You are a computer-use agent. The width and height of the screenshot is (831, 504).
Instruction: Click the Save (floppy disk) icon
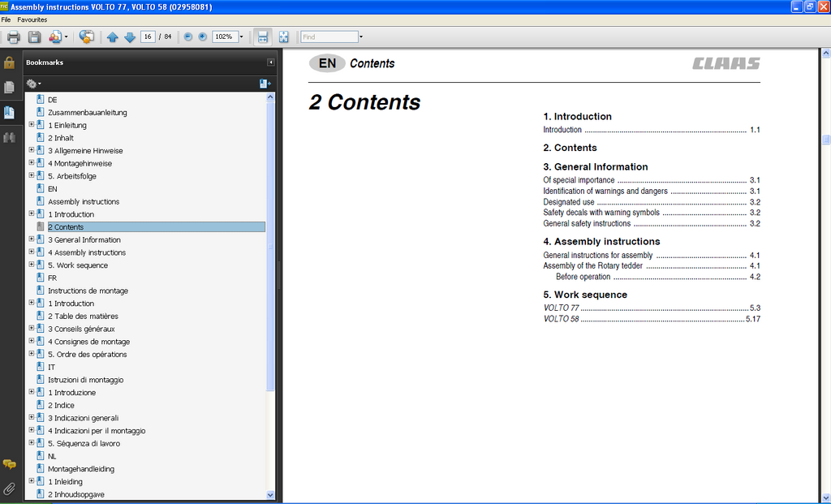point(34,37)
